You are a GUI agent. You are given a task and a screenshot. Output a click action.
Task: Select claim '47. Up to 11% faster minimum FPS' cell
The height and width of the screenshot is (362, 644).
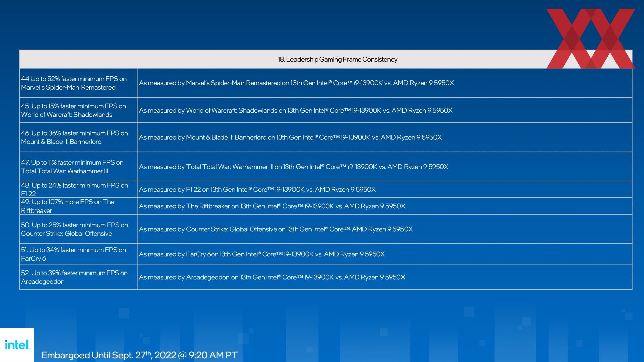[78, 167]
